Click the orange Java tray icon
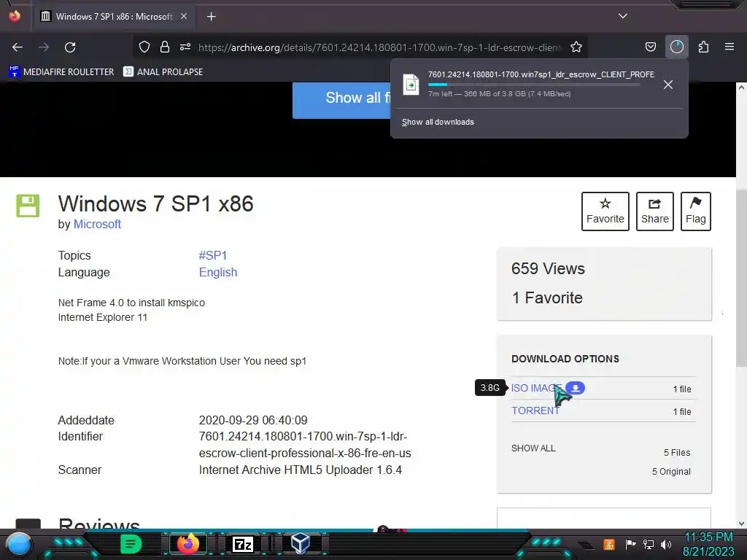This screenshot has width=747, height=560. point(609,544)
